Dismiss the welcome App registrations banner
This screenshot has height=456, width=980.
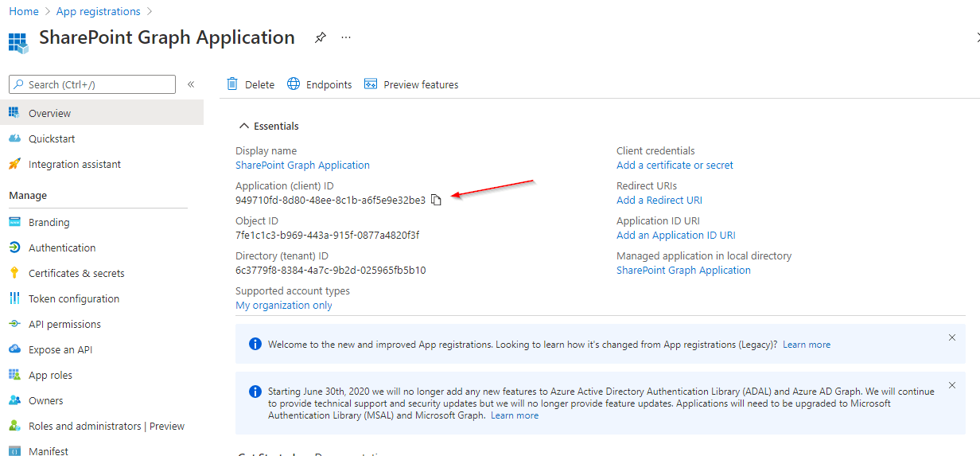[x=952, y=337]
